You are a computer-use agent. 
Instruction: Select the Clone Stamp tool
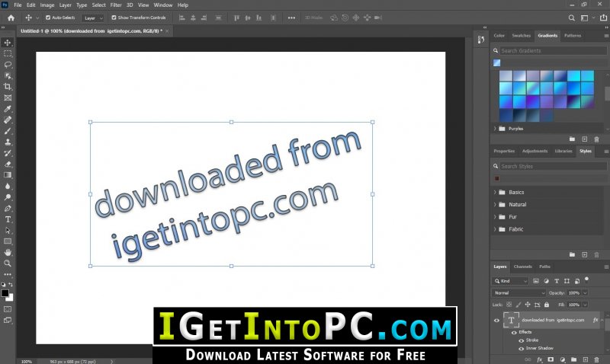click(8, 142)
